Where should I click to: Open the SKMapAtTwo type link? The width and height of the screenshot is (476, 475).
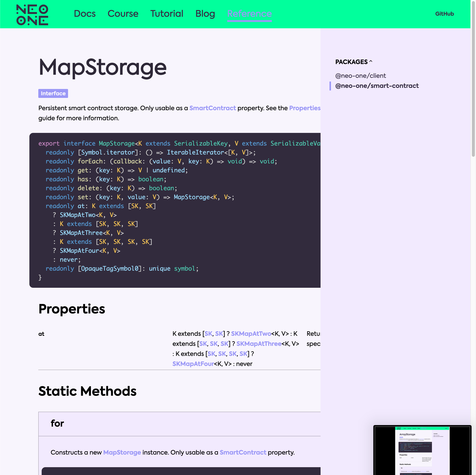point(251,334)
